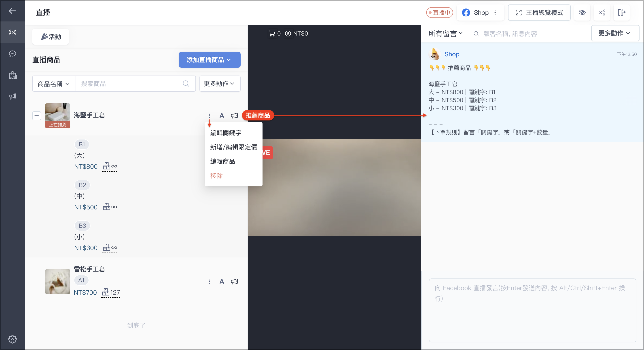The height and width of the screenshot is (350, 644).
Task: Open the 所有留言 comments filter dropdown
Action: pos(445,34)
